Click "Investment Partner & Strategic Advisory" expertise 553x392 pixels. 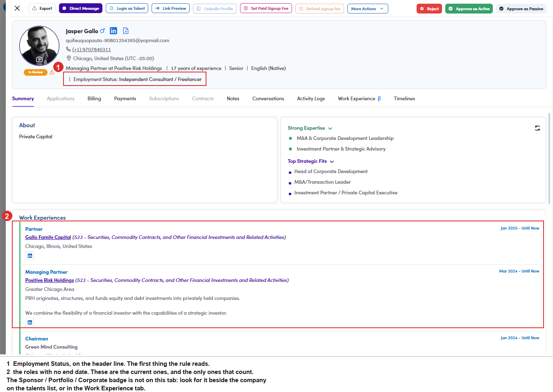(x=341, y=149)
